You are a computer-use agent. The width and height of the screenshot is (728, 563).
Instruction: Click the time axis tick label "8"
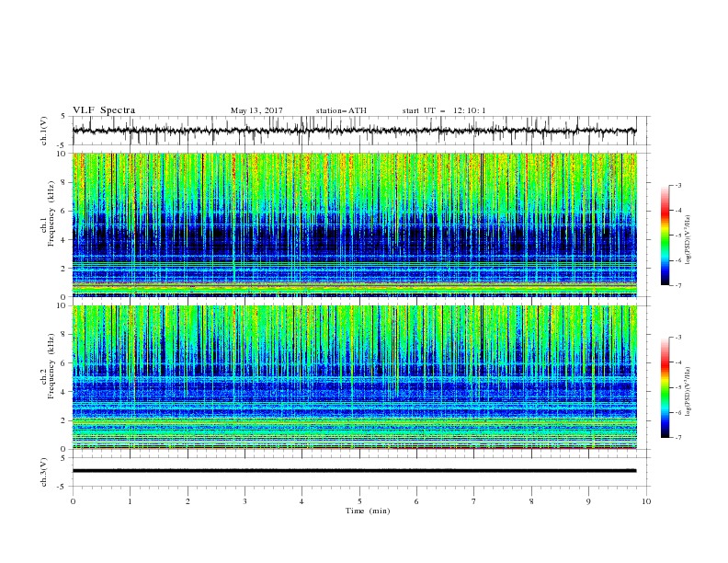pyautogui.click(x=531, y=501)
